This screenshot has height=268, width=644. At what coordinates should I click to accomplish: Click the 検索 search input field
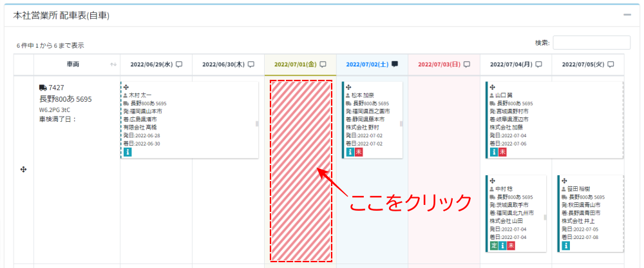[591, 43]
